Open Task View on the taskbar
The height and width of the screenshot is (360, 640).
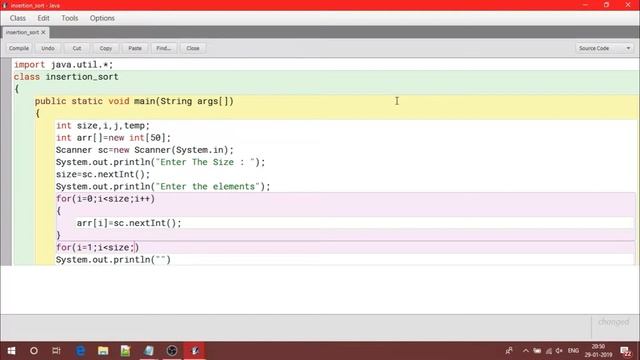click(56, 351)
